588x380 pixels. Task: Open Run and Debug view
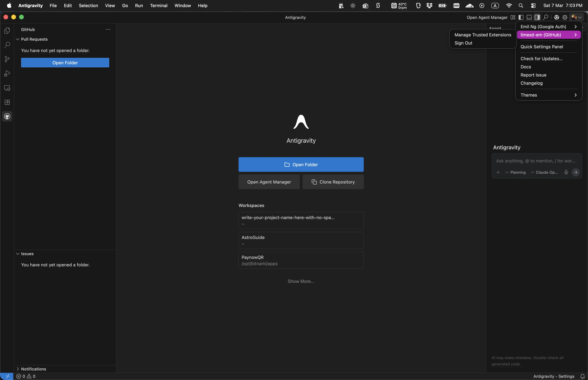pyautogui.click(x=7, y=73)
